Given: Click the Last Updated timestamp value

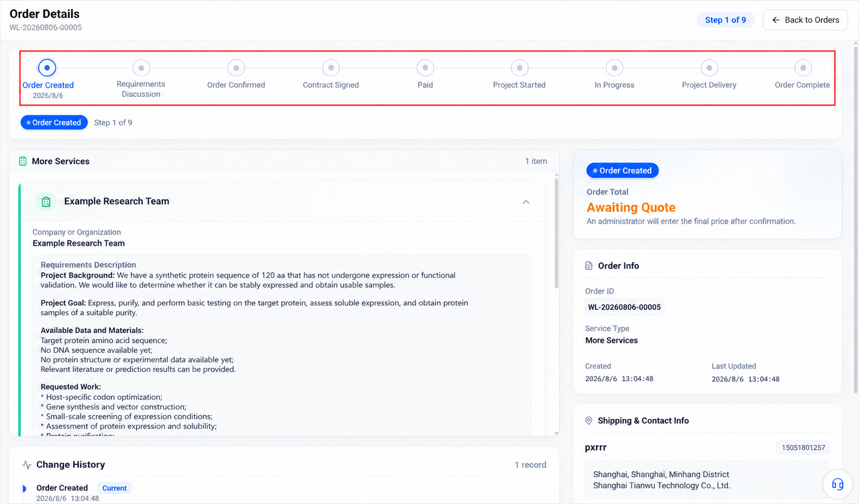Looking at the screenshot, I should click(x=745, y=379).
